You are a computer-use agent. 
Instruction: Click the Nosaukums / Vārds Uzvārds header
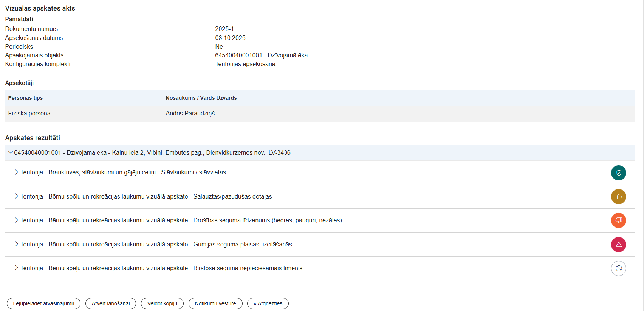(x=201, y=98)
